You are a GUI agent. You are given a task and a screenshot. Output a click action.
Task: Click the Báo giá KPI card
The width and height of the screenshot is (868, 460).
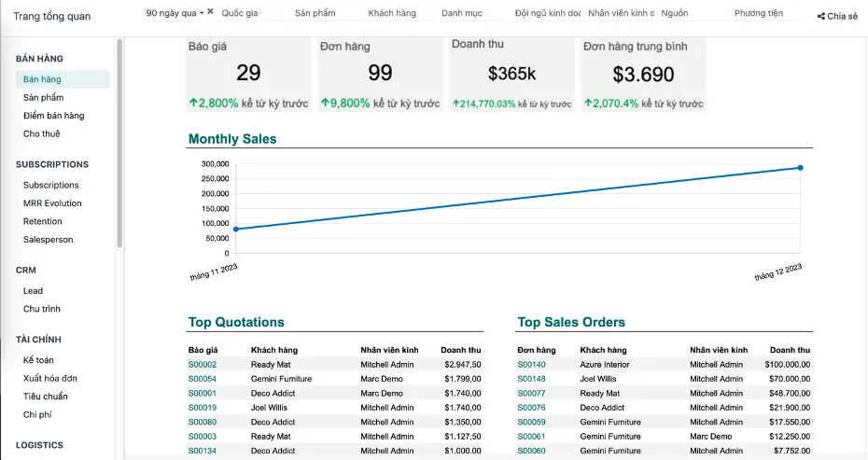tap(248, 75)
